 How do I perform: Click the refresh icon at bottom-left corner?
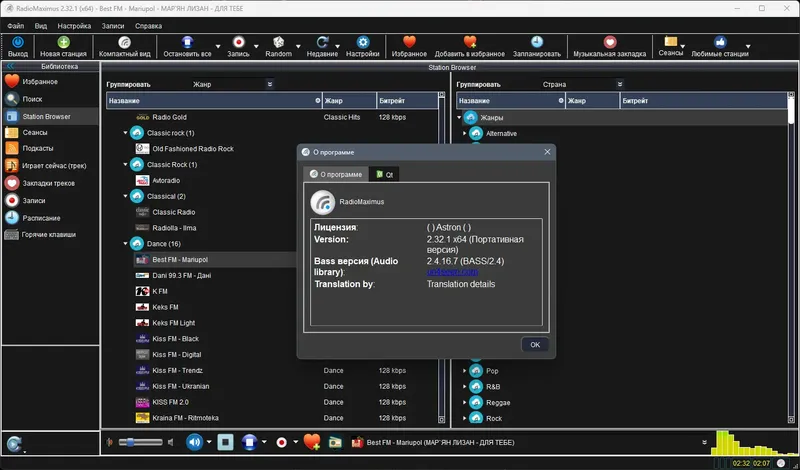click(x=14, y=443)
